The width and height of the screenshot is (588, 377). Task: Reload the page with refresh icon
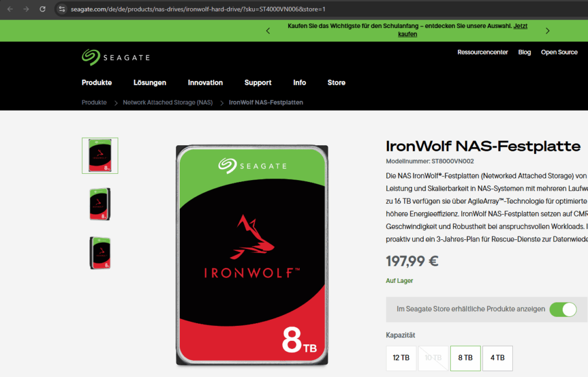click(x=42, y=9)
